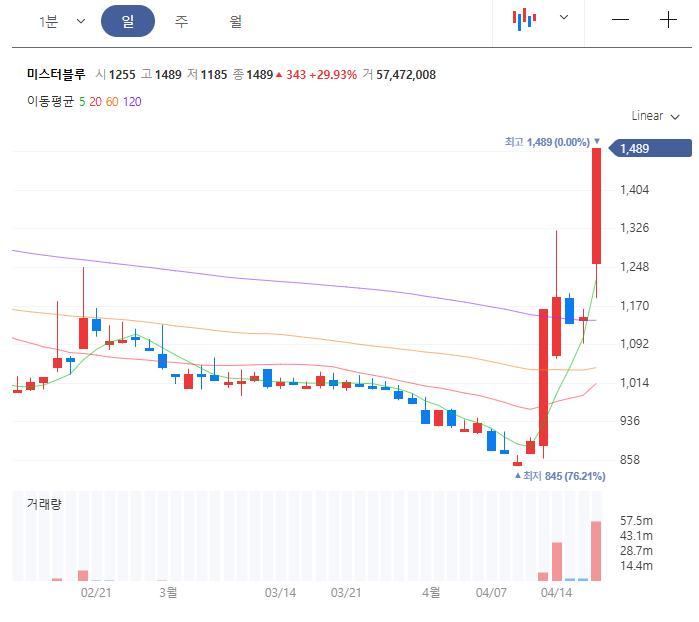Switch to the 월 monthly chart tab
Viewport: 699px width, 622px height.
235,21
